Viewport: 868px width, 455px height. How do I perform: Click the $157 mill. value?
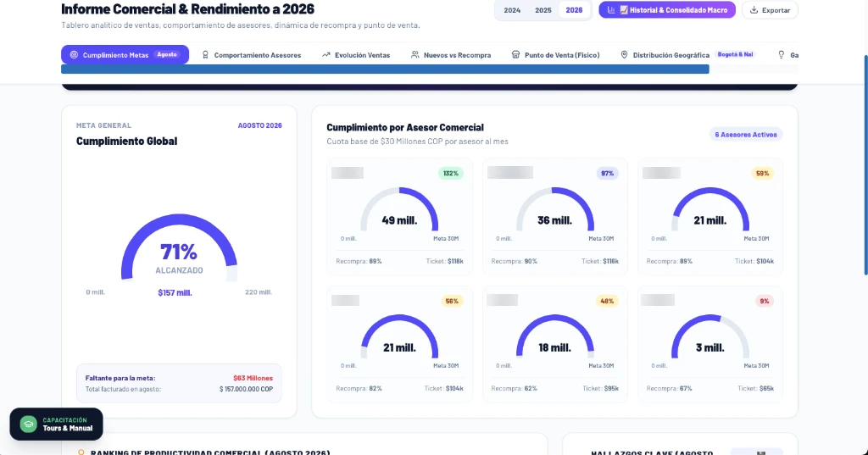point(175,293)
